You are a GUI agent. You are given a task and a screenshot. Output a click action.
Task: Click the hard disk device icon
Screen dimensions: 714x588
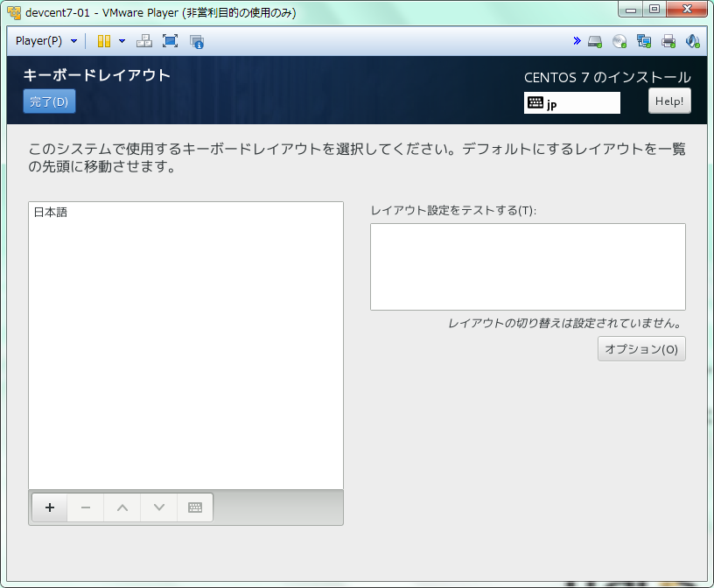(595, 41)
